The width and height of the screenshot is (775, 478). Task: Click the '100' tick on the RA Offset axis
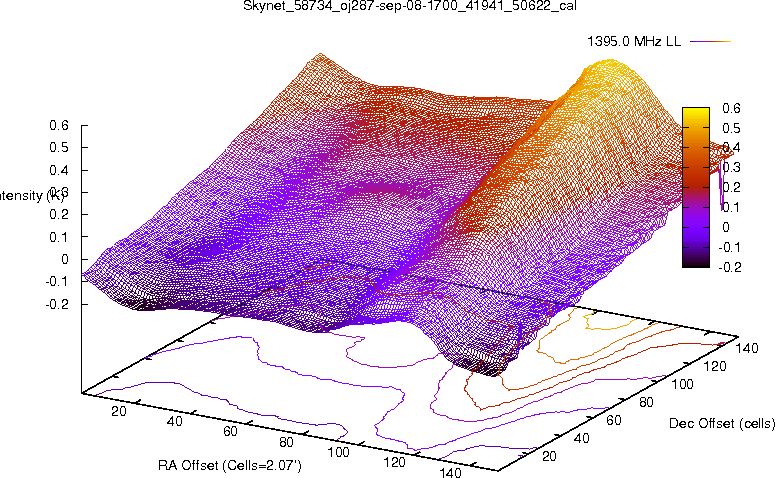pyautogui.click(x=339, y=451)
